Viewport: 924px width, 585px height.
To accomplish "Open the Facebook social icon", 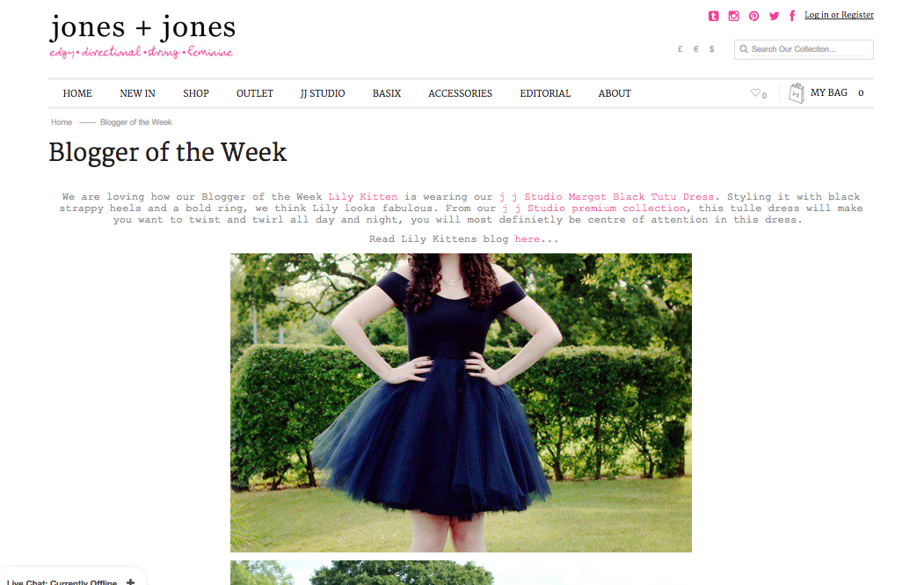I will 792,15.
